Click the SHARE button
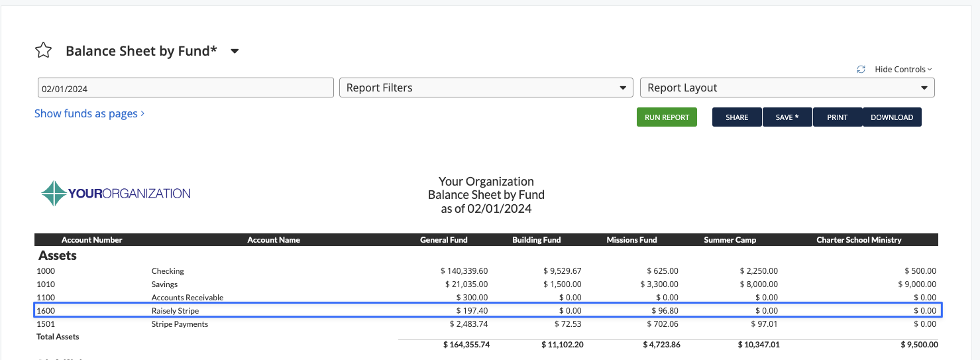This screenshot has width=980, height=360. tap(737, 117)
